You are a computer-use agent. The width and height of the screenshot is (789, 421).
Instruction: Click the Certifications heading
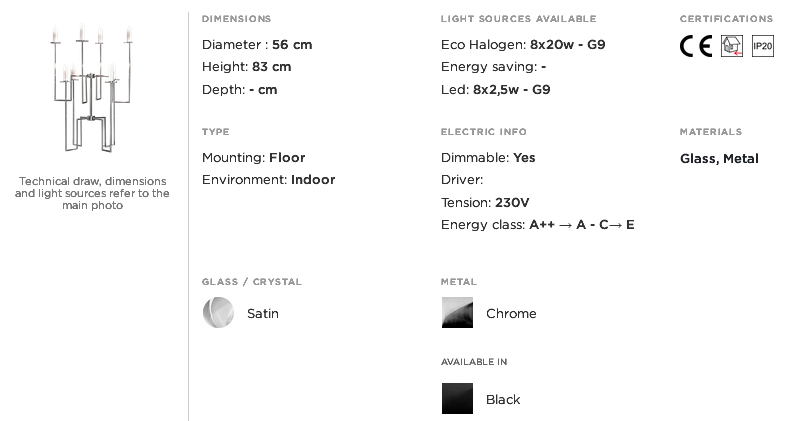point(727,19)
